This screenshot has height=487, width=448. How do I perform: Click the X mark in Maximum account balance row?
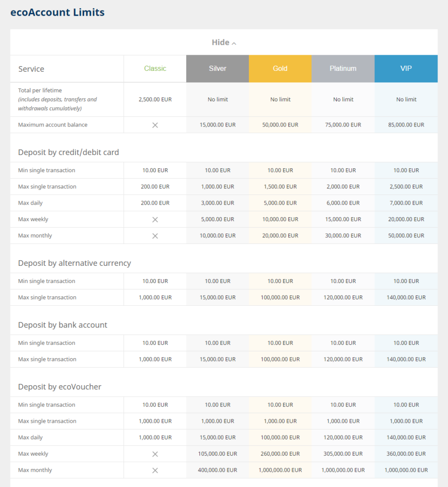click(x=155, y=125)
